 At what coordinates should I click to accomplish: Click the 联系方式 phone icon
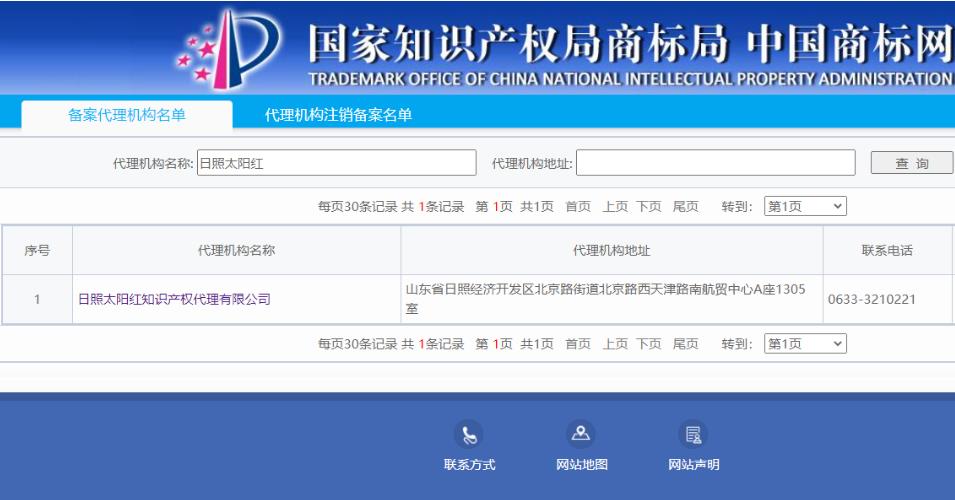[x=468, y=434]
